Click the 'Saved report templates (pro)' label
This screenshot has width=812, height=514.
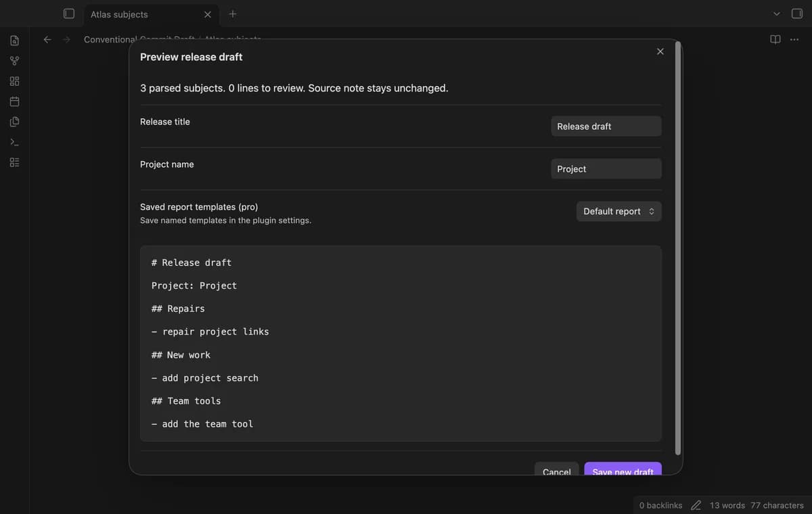click(x=199, y=207)
